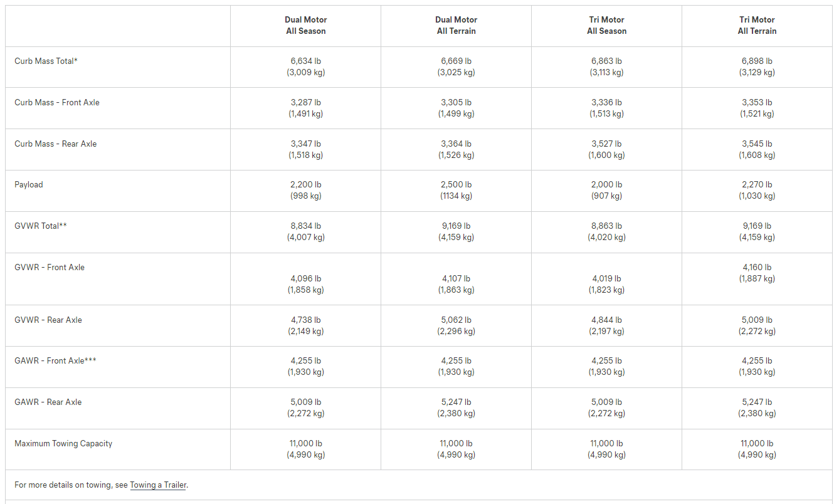Click the 4,160 lb GVWR front axle value
The width and height of the screenshot is (839, 504).
757,268
